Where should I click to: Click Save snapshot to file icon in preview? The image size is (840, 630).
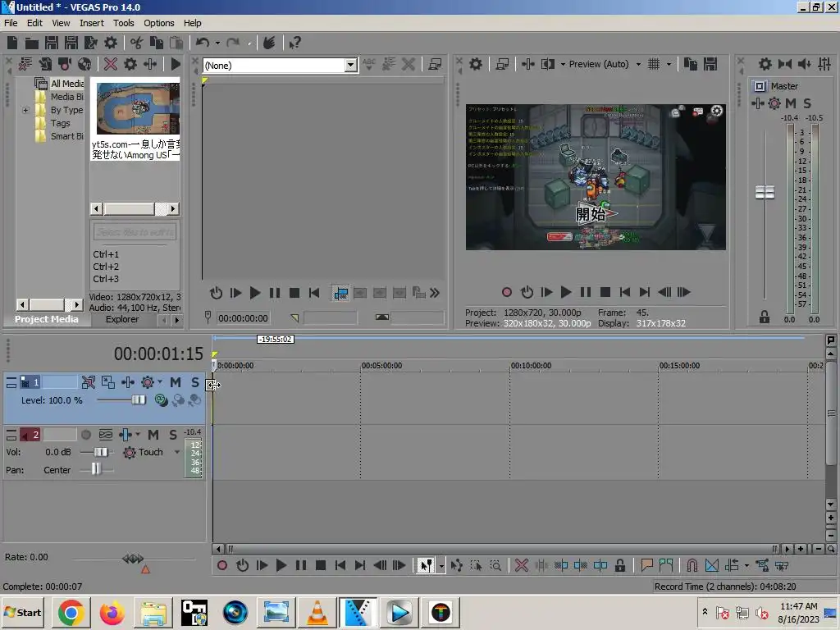(x=710, y=64)
